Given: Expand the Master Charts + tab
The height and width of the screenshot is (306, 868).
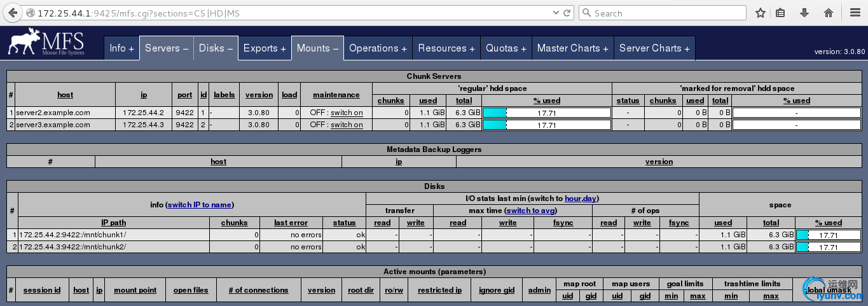Looking at the screenshot, I should tap(572, 48).
